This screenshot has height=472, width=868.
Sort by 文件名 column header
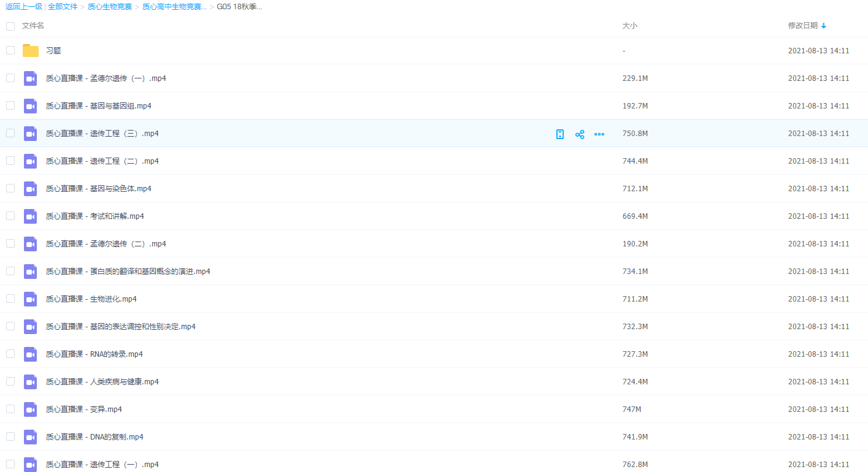[33, 26]
